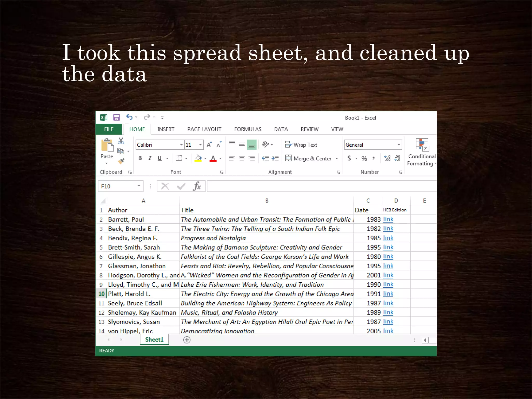
Task: Open the General number format dropdown
Action: tap(399, 145)
